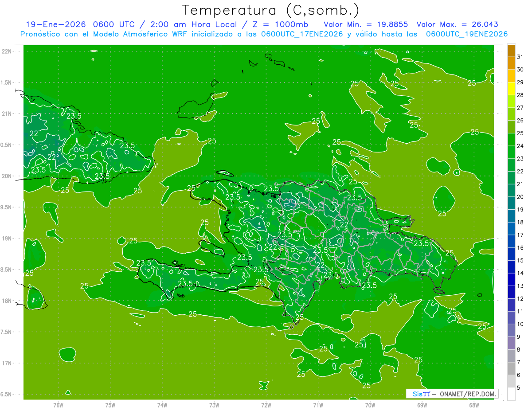Click the 68W longitude axis label

(x=473, y=405)
